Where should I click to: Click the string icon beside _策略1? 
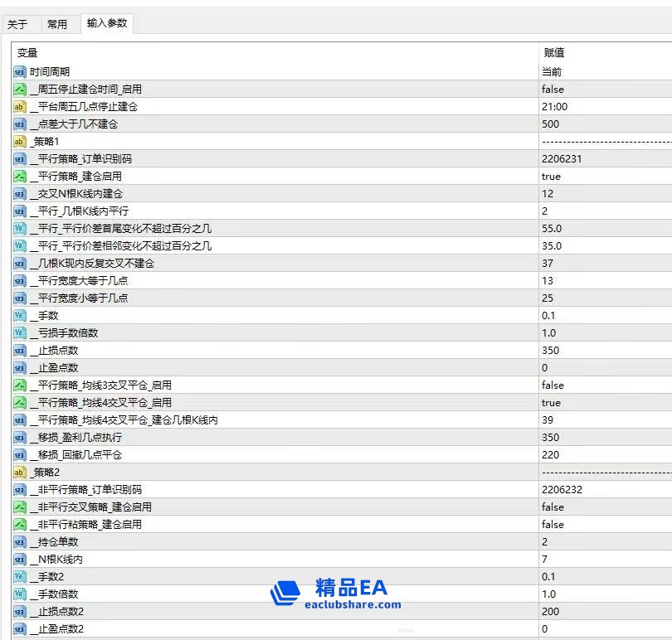point(20,142)
